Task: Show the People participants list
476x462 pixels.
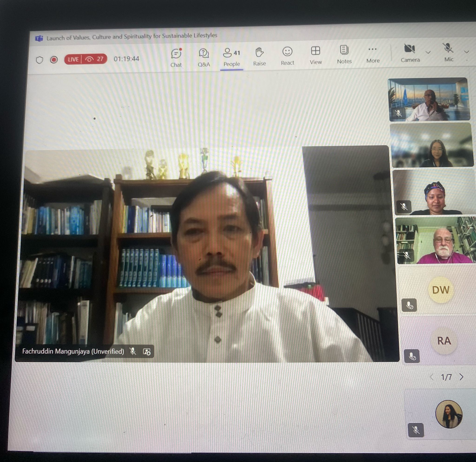Action: [x=232, y=57]
